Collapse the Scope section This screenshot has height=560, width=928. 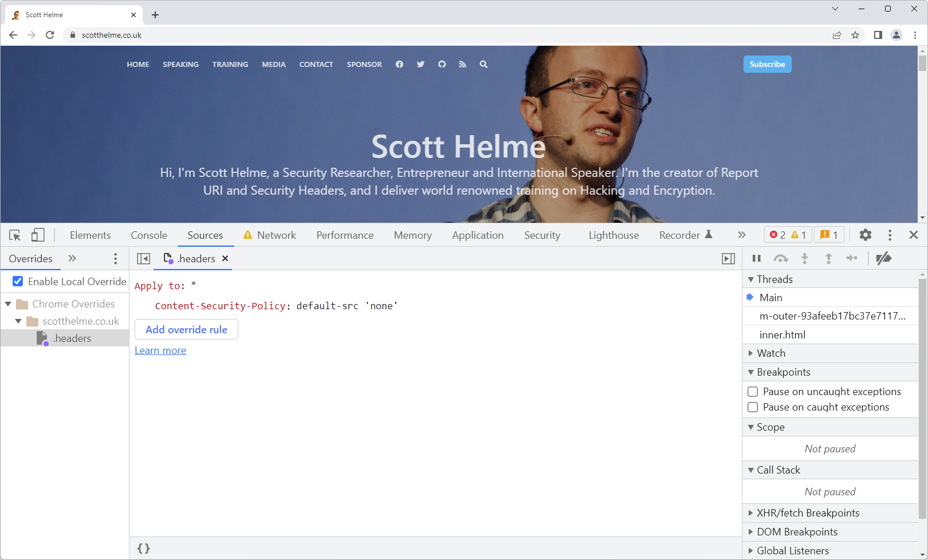point(830,427)
